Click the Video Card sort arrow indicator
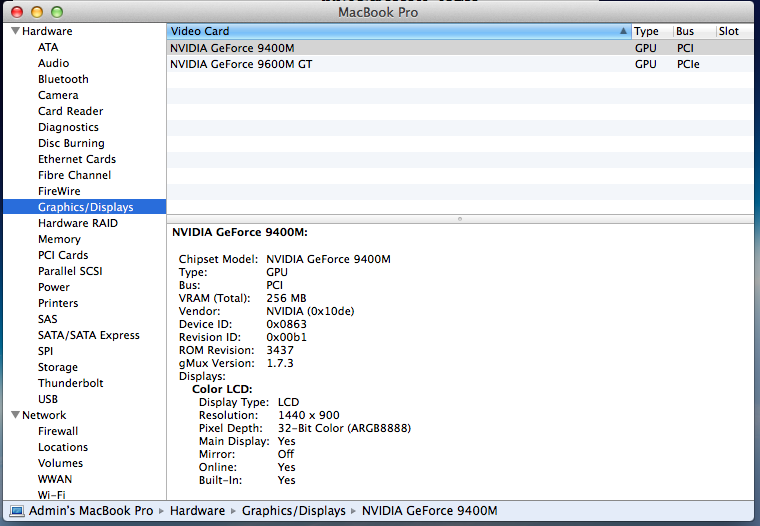Viewport: 760px width, 526px height. (623, 31)
